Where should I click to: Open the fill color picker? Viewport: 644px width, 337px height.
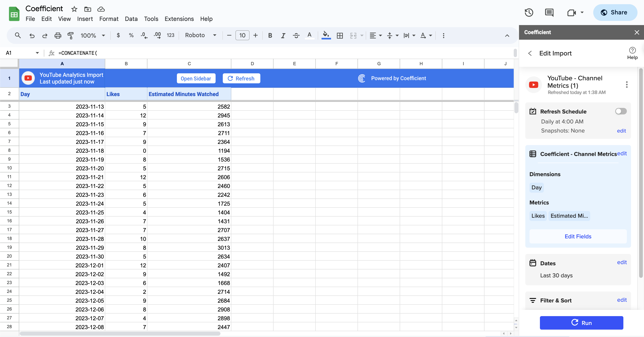[x=326, y=36]
